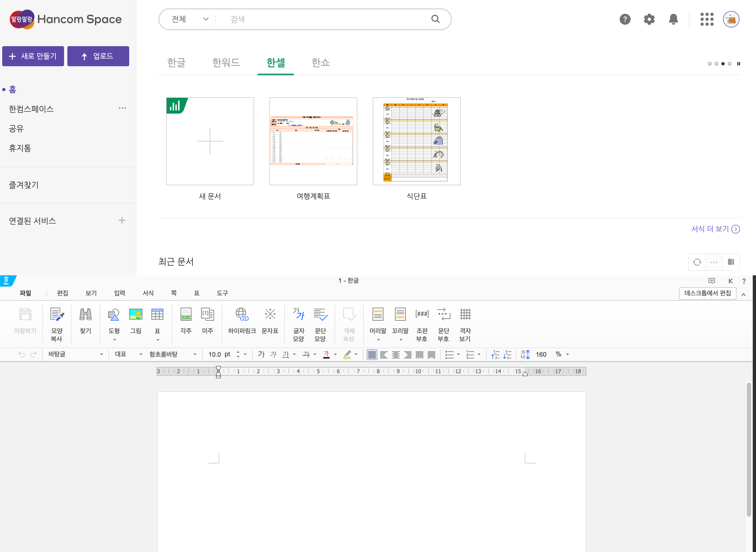Click the Format Painter (모양 복사) icon
This screenshot has height=552, width=756.
point(57,314)
